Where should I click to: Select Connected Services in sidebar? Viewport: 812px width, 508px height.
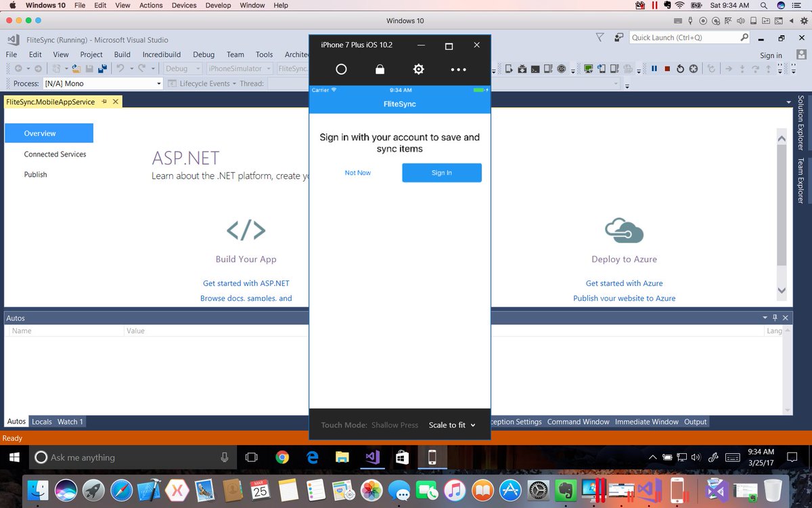click(55, 154)
